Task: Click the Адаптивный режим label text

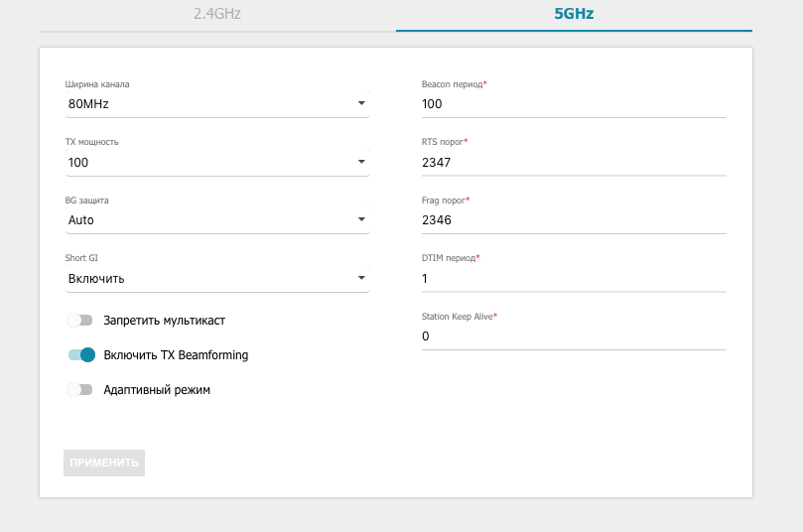Action: click(157, 390)
